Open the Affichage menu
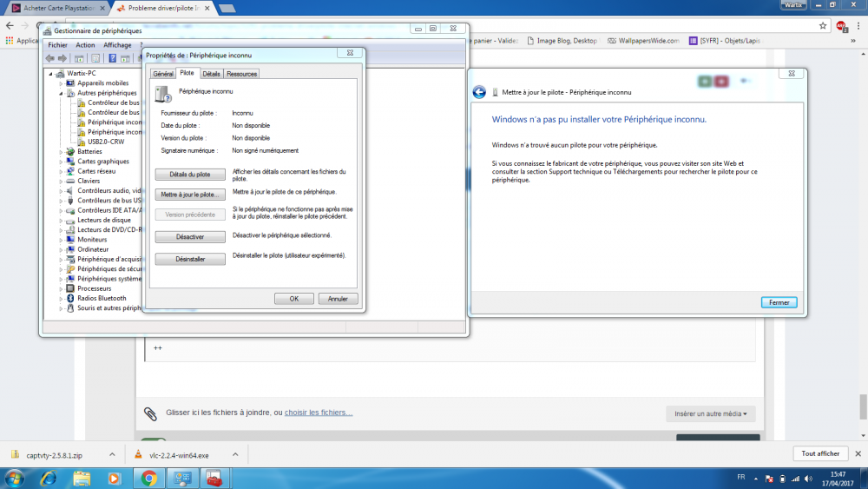 [117, 45]
